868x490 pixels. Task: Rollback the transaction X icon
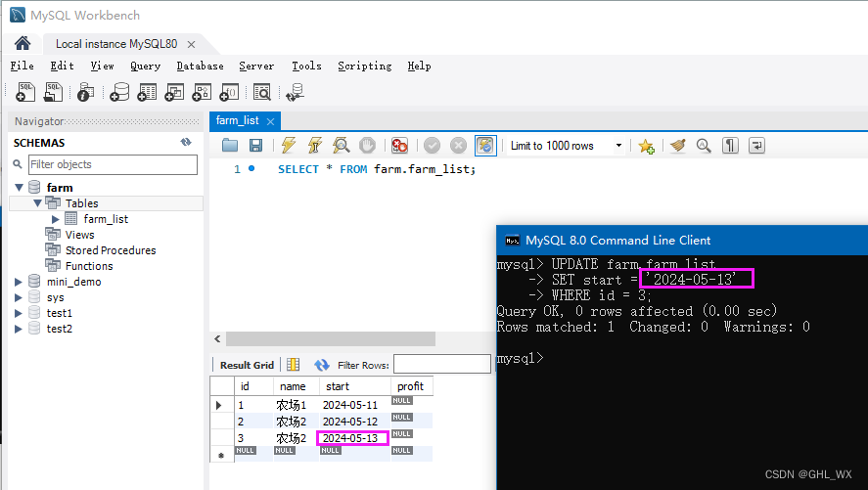pyautogui.click(x=458, y=146)
